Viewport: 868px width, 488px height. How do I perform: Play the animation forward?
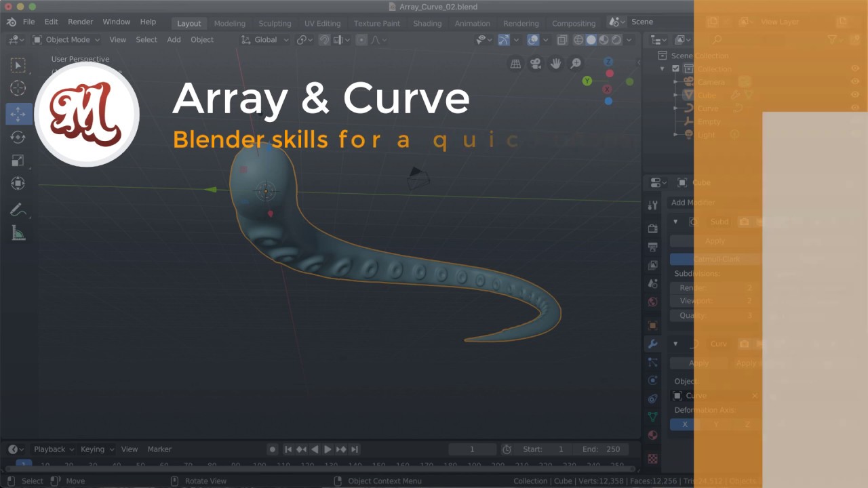(328, 449)
